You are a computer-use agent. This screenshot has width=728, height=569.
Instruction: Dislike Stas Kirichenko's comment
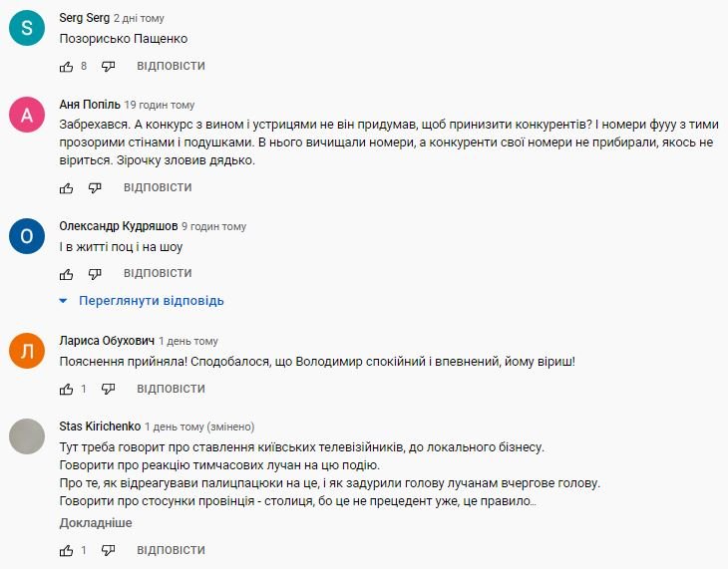[x=109, y=550]
